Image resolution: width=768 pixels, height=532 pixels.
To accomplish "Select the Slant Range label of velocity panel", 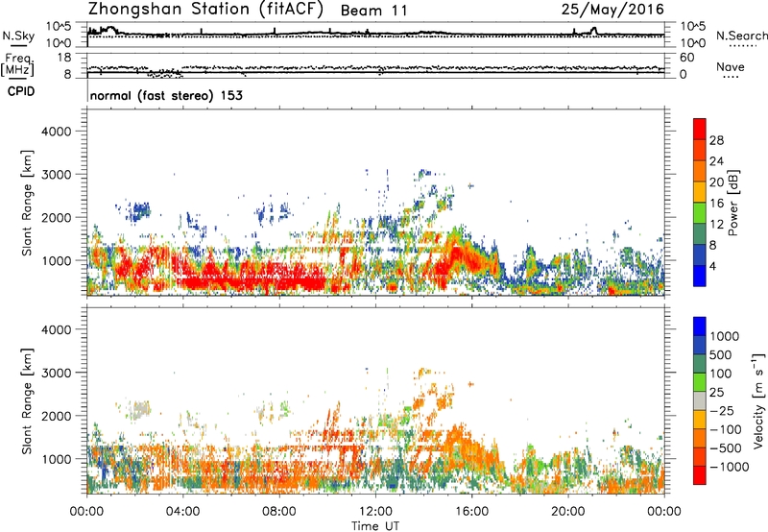I will tap(27, 401).
